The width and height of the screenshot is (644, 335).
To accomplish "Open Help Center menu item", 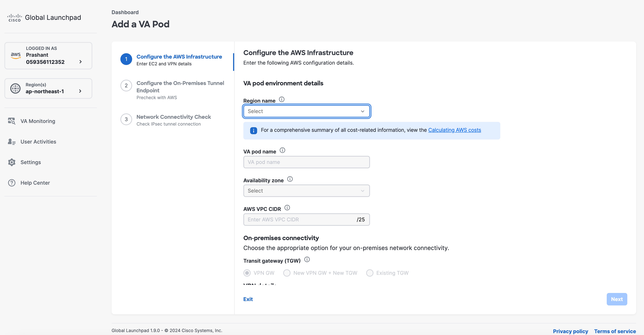I will click(35, 183).
